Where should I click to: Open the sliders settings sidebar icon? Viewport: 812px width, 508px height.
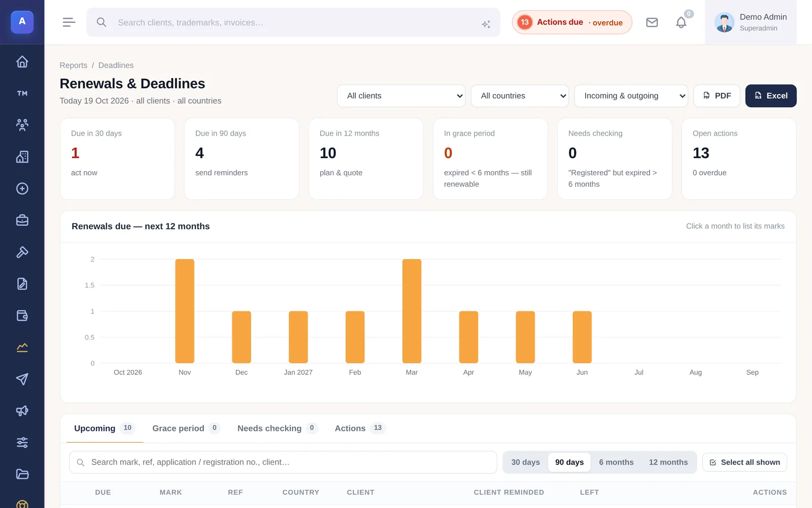pos(22,442)
